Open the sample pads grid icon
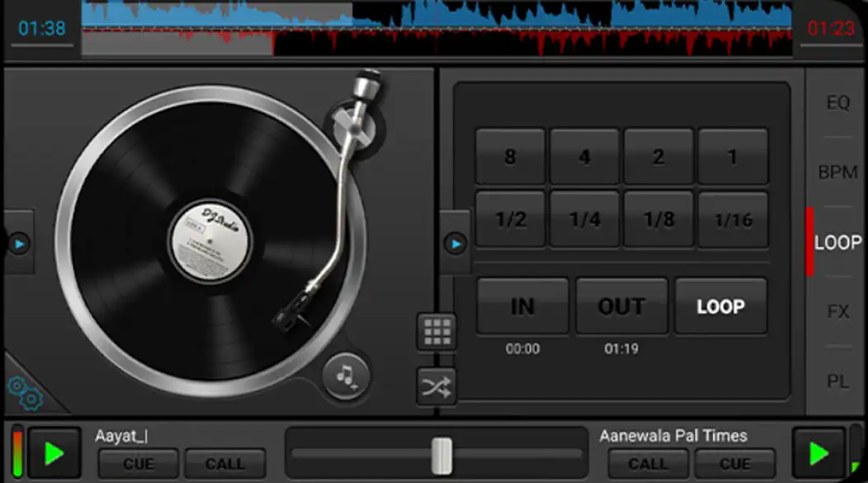The height and width of the screenshot is (483, 868). coord(436,331)
